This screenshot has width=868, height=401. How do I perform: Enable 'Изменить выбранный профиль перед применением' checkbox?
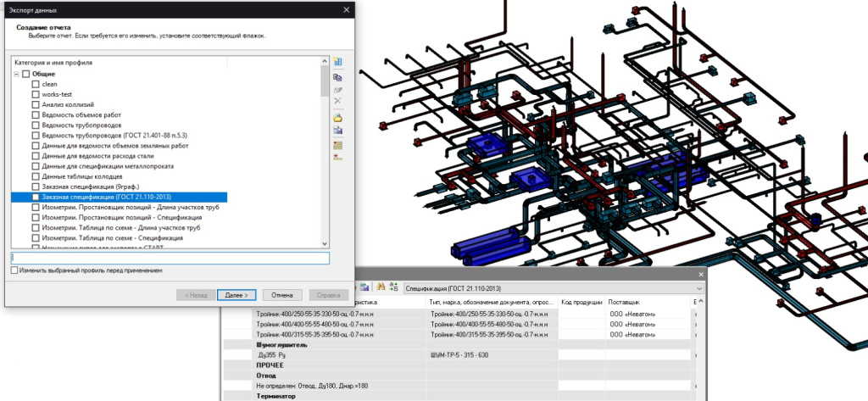tap(14, 270)
